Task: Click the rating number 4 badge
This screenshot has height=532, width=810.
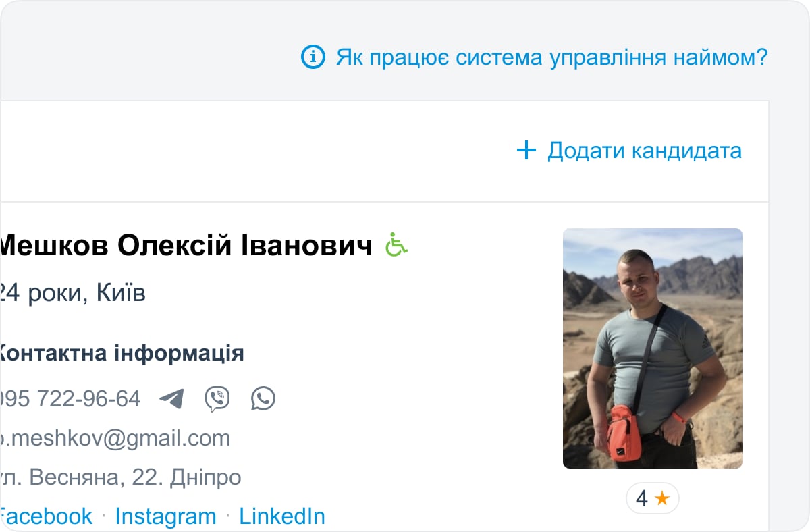Action: tap(641, 499)
